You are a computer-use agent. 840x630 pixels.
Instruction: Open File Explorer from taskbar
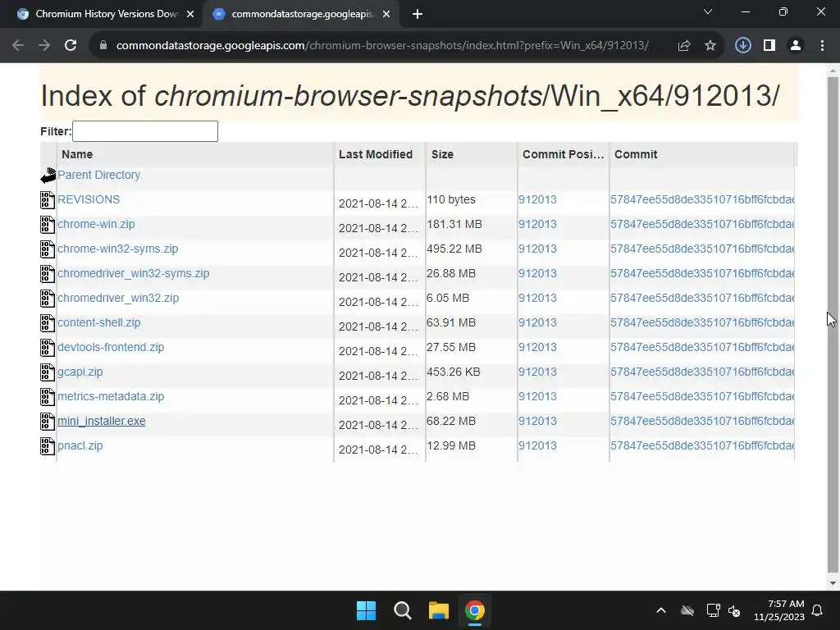pyautogui.click(x=438, y=610)
